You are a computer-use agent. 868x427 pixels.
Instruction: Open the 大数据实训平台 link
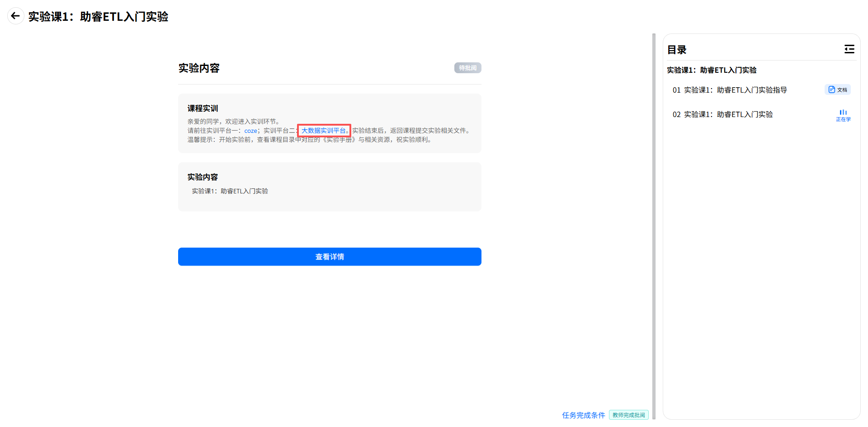pos(323,131)
